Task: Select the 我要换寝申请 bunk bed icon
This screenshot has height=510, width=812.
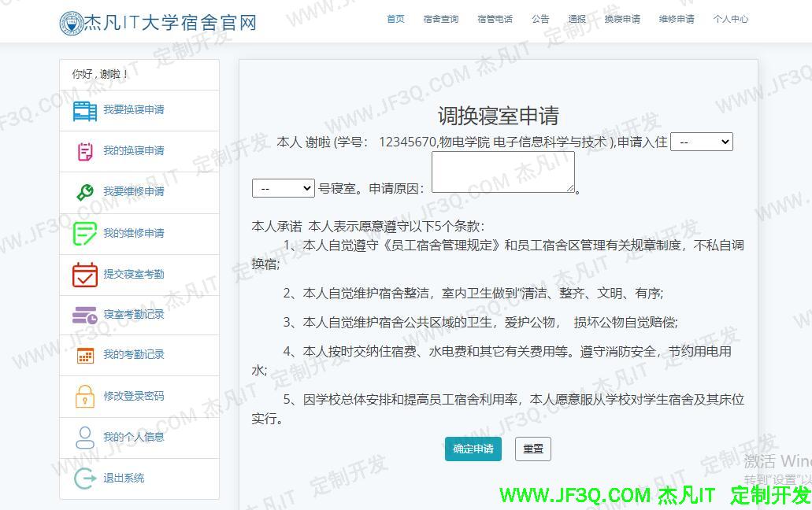Action: pos(87,110)
